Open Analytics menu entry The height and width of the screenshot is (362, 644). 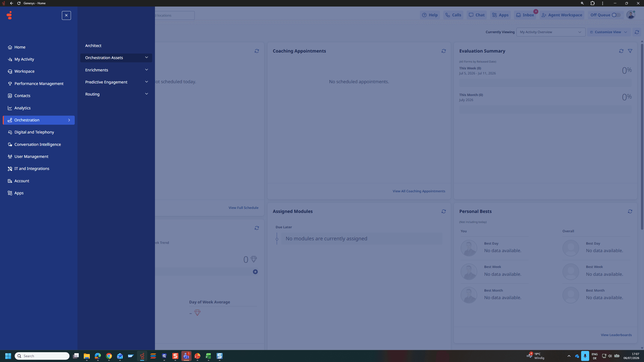pyautogui.click(x=38, y=108)
